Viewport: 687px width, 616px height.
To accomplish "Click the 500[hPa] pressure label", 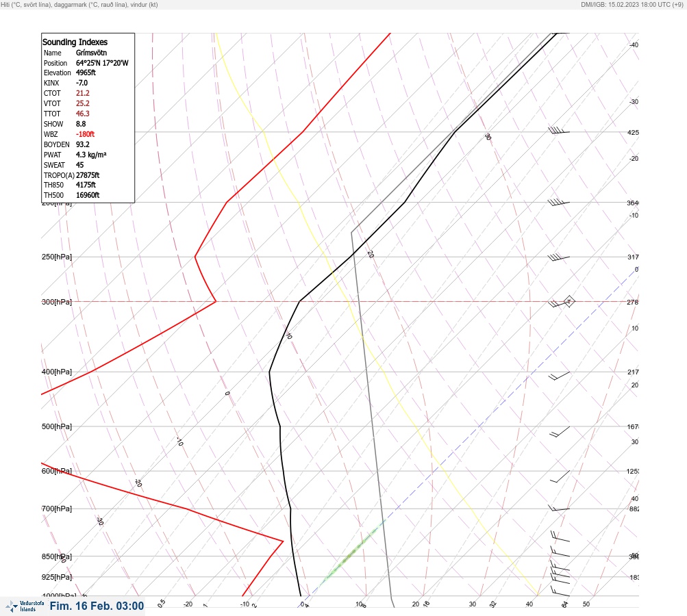I will pos(57,426).
